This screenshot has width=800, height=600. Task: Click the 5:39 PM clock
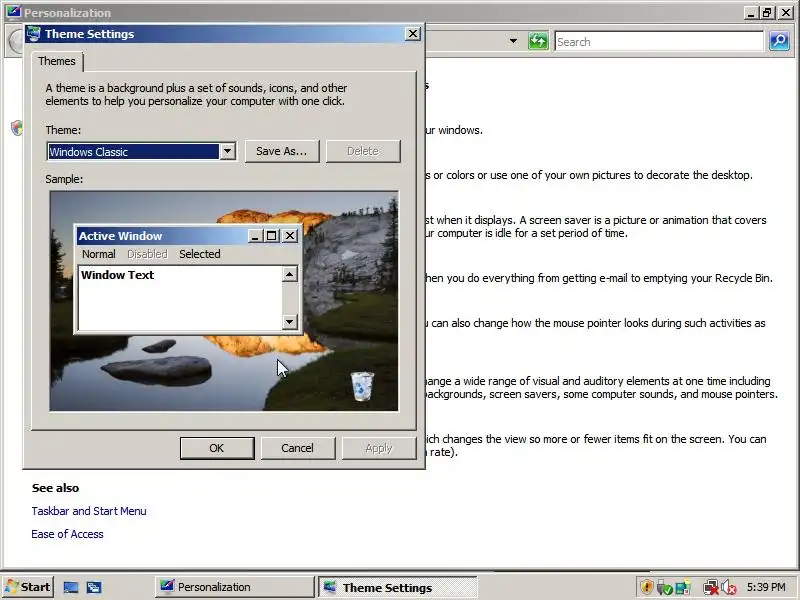click(766, 587)
